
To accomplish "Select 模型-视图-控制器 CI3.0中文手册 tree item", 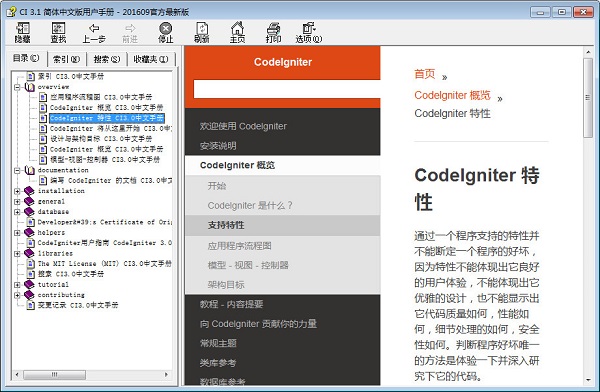I will click(105, 160).
